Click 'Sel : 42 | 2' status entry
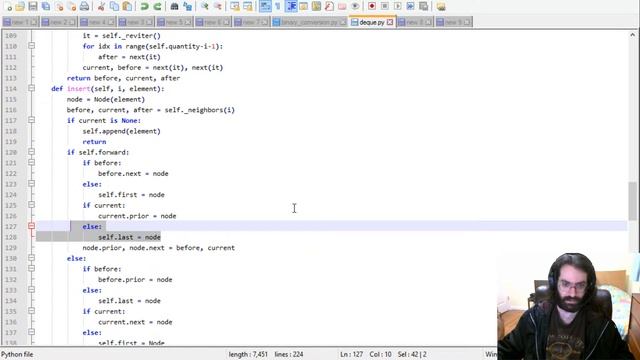This screenshot has height=360, width=640. click(412, 354)
